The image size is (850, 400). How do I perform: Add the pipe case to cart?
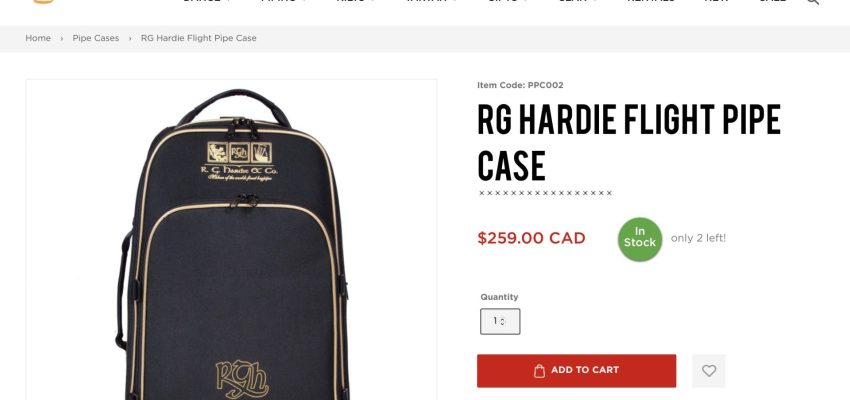click(576, 371)
